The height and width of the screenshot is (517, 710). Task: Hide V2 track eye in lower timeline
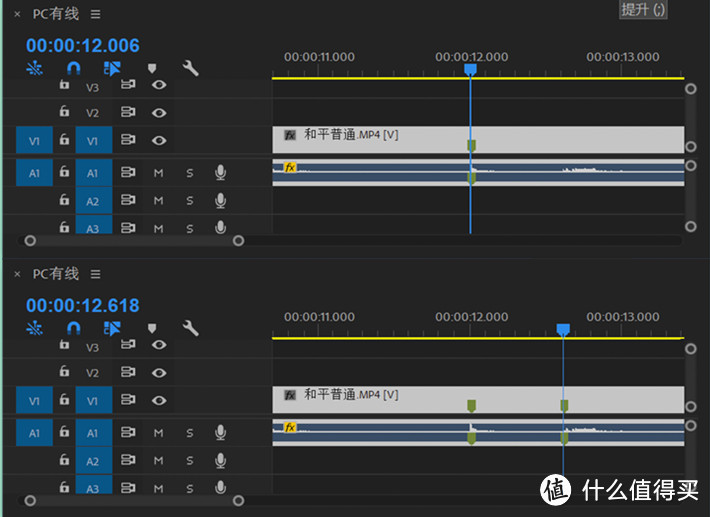click(x=159, y=373)
